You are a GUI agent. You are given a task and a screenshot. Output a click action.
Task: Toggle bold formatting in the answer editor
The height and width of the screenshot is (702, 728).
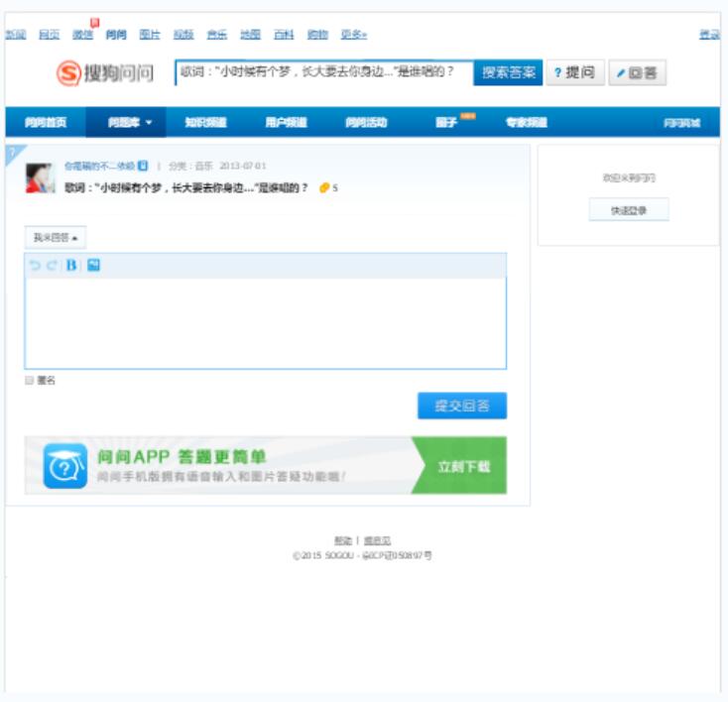pyautogui.click(x=71, y=266)
